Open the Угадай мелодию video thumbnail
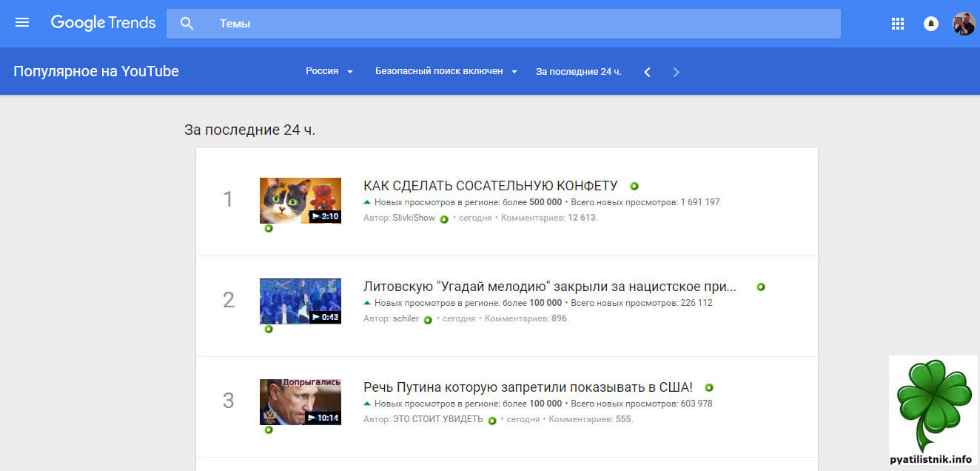 pos(301,301)
